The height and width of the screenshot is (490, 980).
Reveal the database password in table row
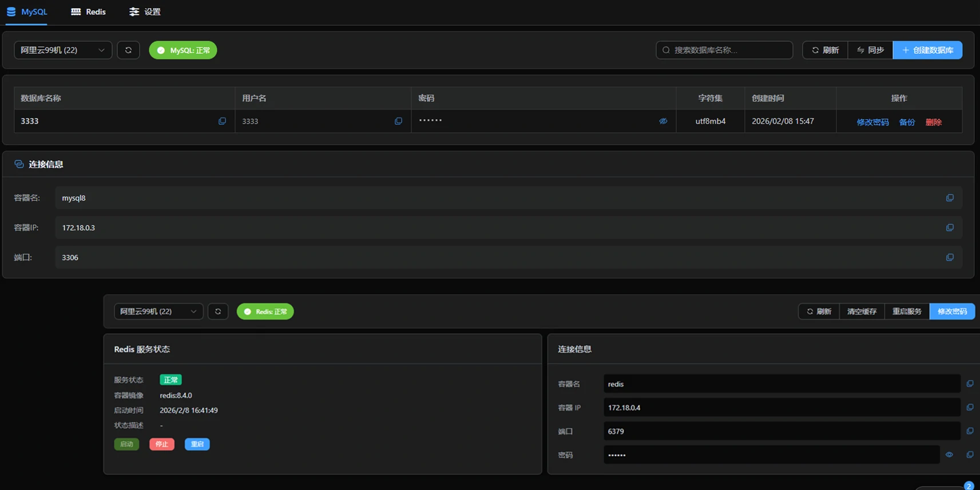tap(663, 121)
